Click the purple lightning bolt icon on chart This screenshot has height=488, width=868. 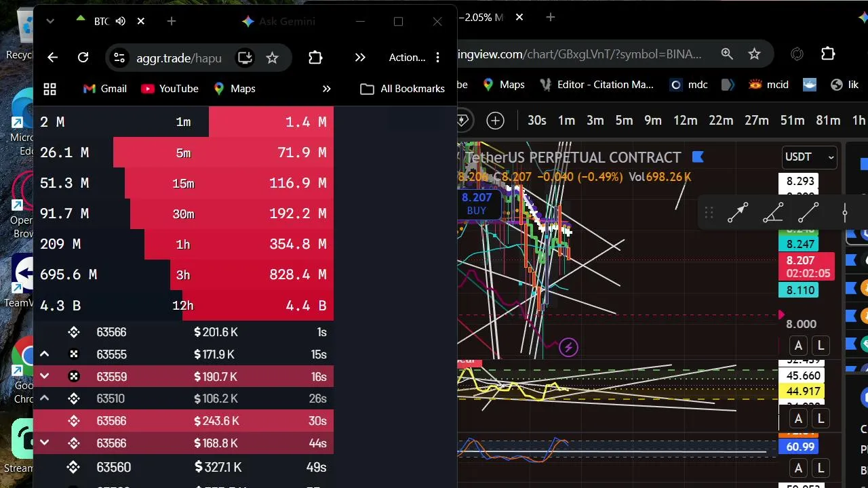tap(568, 348)
